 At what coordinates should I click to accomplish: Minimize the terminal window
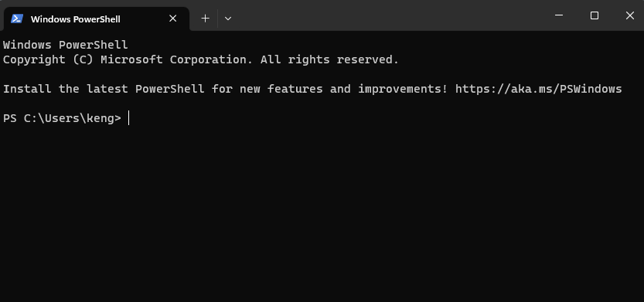pyautogui.click(x=558, y=15)
